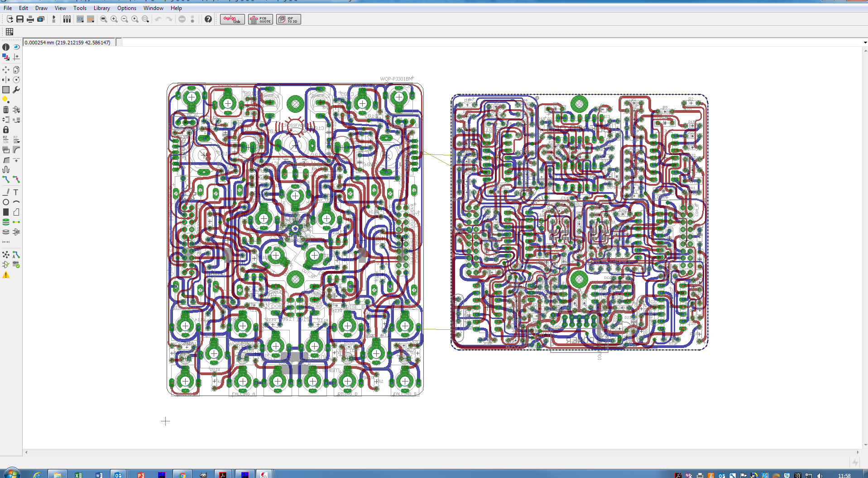Image resolution: width=868 pixels, height=478 pixels.
Task: Click the PCB Quote button
Action: 260,19
